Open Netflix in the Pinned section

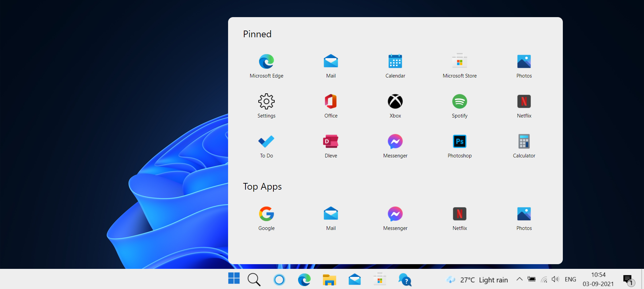pos(524,106)
